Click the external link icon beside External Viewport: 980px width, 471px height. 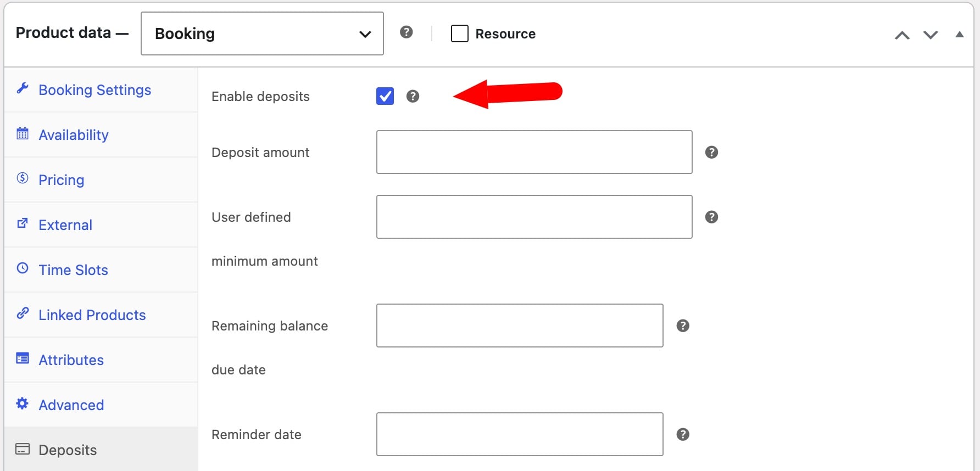click(23, 223)
